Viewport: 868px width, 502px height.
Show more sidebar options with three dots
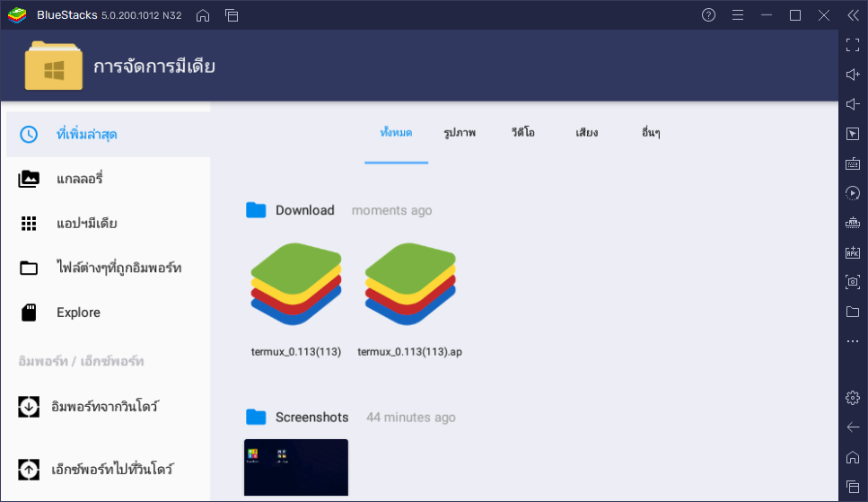(853, 341)
